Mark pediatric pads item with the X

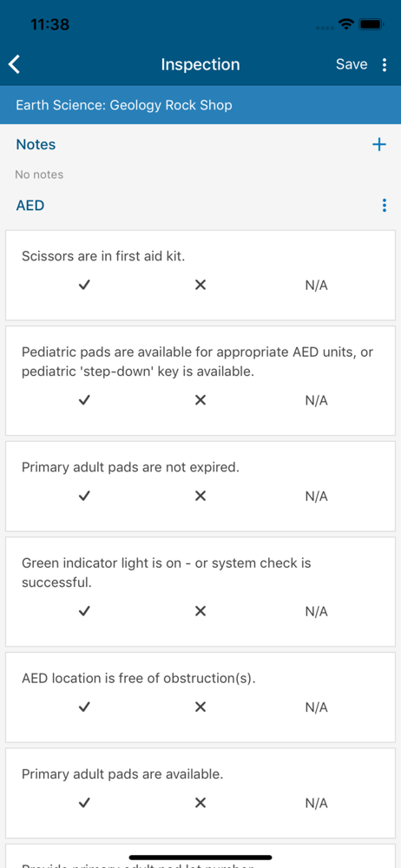(x=200, y=400)
